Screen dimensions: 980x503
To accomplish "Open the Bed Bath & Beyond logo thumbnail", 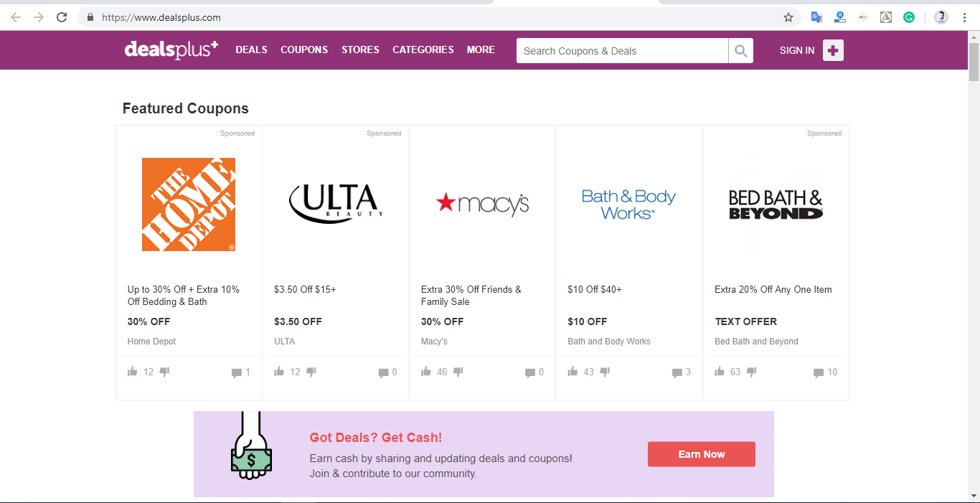I will coord(776,205).
